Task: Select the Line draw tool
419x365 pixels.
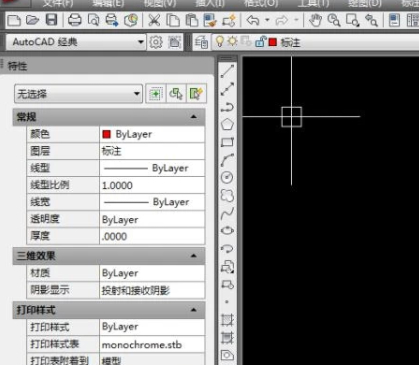Action: tap(227, 71)
